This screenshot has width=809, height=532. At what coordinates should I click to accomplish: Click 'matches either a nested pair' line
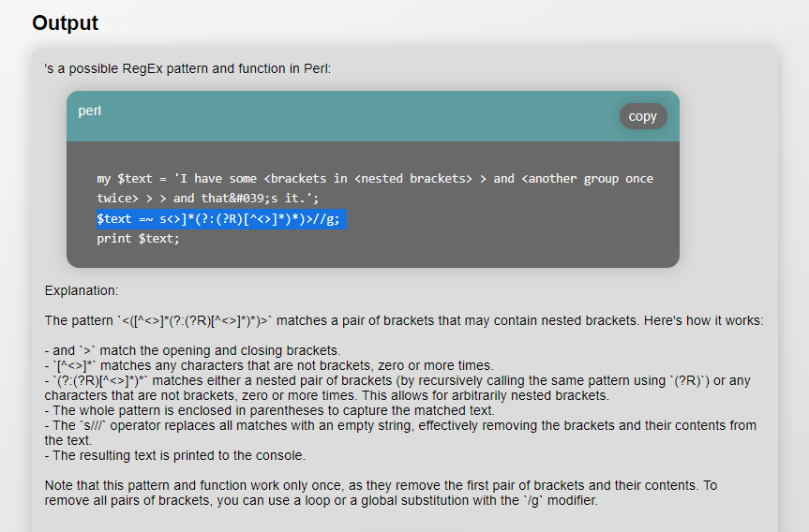(397, 388)
